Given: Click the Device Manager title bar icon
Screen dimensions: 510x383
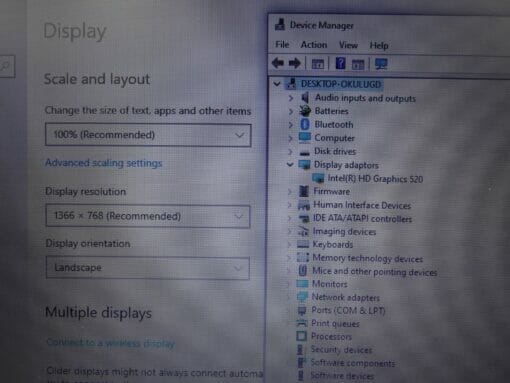Looking at the screenshot, I should point(280,25).
